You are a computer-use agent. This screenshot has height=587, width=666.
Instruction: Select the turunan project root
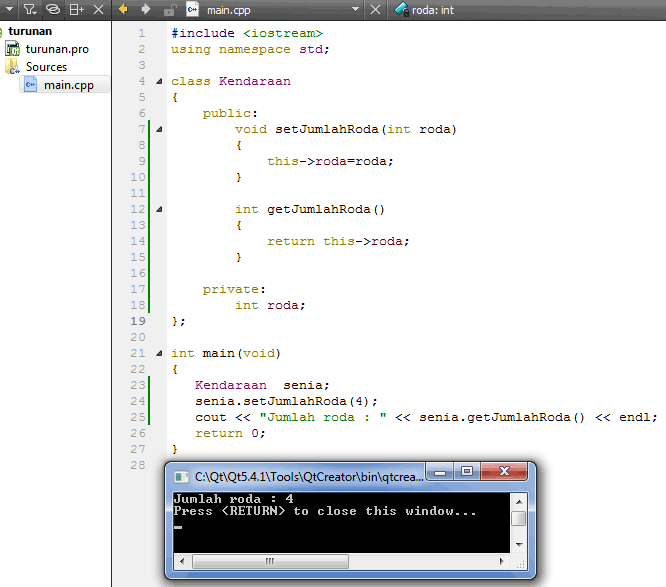[30, 31]
